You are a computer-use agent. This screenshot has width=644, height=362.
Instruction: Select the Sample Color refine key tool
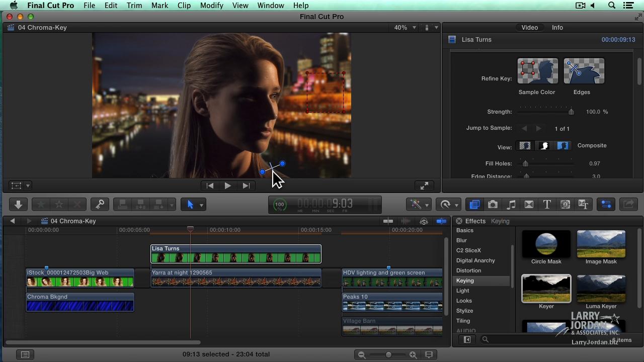pyautogui.click(x=537, y=71)
